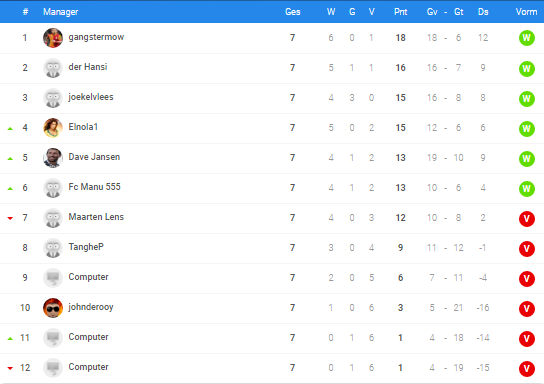Viewport: 544px width, 384px height.
Task: Select the rank 11 Computer row
Action: click(x=272, y=338)
